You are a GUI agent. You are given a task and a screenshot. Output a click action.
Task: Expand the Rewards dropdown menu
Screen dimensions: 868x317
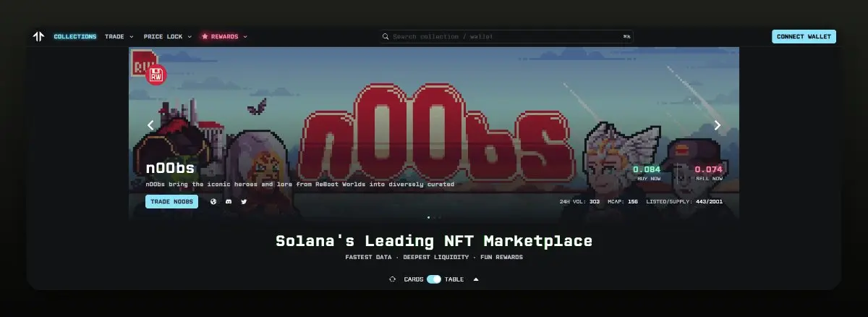tap(224, 36)
